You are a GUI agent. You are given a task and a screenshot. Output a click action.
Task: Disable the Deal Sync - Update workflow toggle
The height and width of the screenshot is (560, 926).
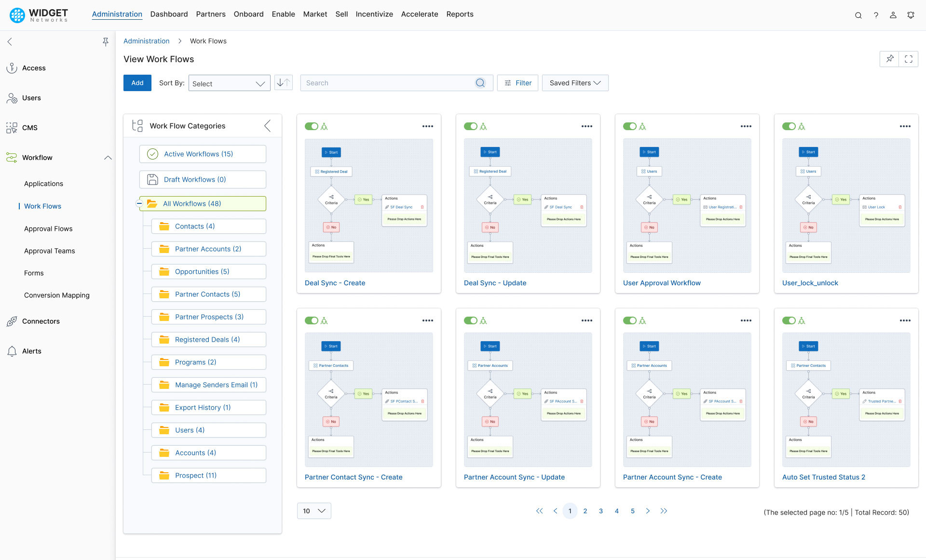point(470,126)
